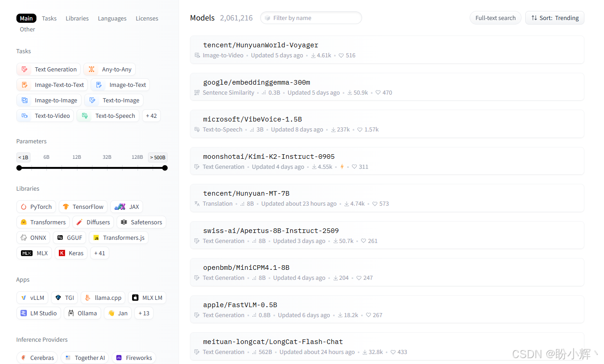
Task: Click the Image-to-Text task icon
Action: [99, 85]
